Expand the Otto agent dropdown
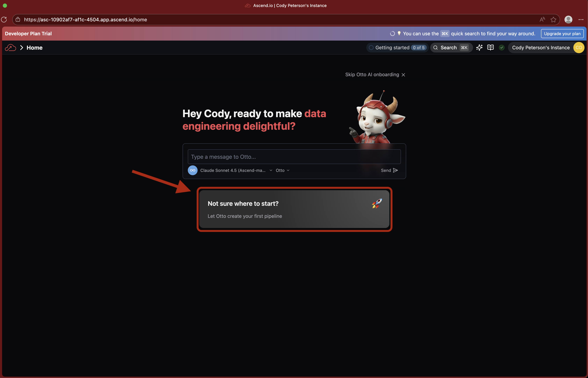 pos(282,170)
